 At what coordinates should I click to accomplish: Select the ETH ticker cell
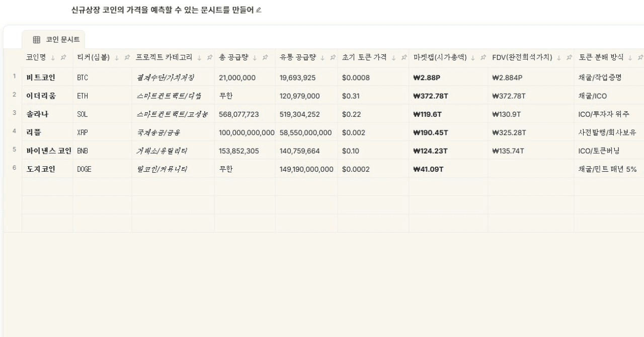click(102, 95)
